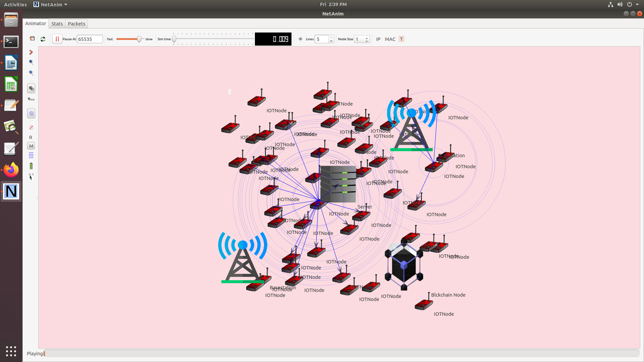Click the packet lines icon in sidebar

[x=31, y=155]
